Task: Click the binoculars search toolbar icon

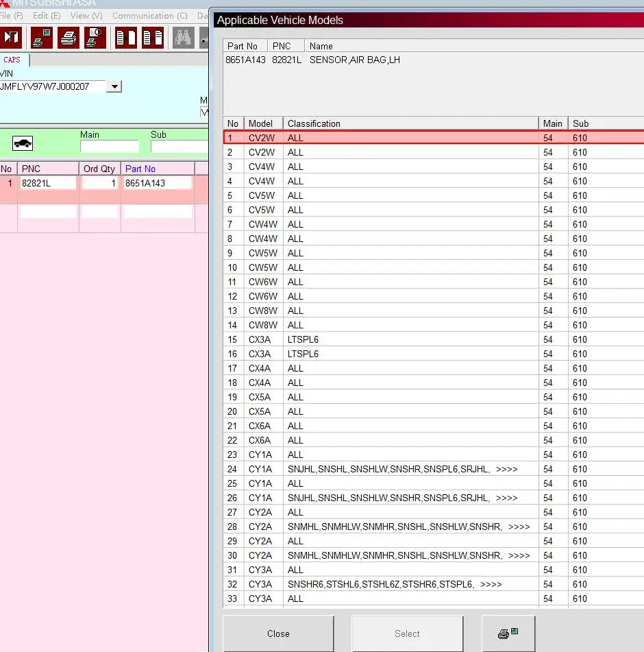Action: [184, 37]
